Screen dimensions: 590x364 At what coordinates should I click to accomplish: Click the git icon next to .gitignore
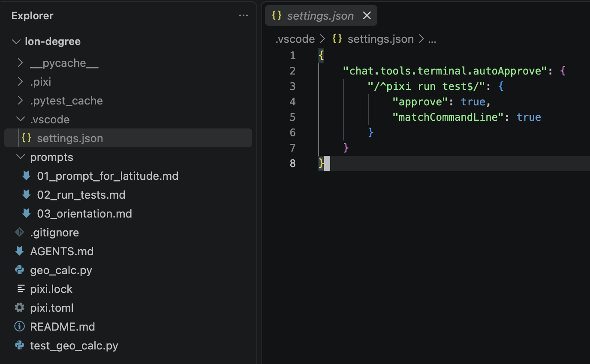coord(19,232)
